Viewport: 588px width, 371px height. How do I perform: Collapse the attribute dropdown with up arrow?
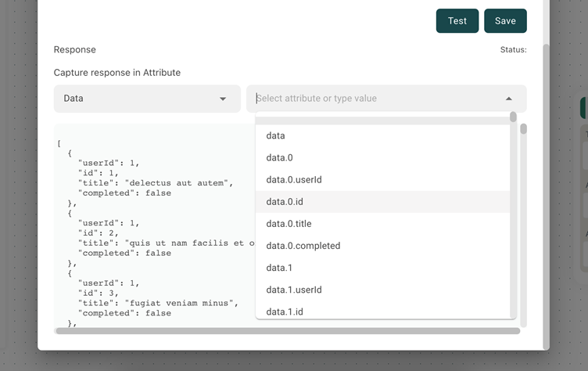click(508, 99)
